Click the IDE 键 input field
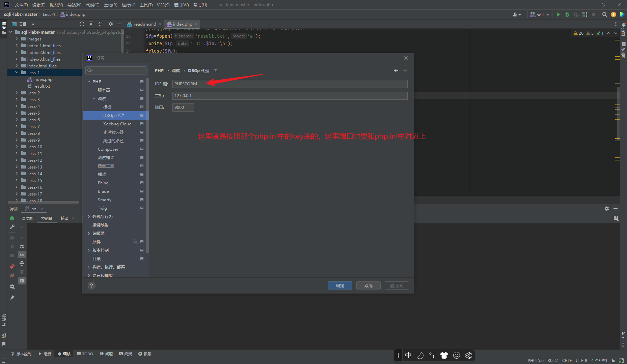Screen dimensions: 627x364 pyautogui.click(x=290, y=84)
